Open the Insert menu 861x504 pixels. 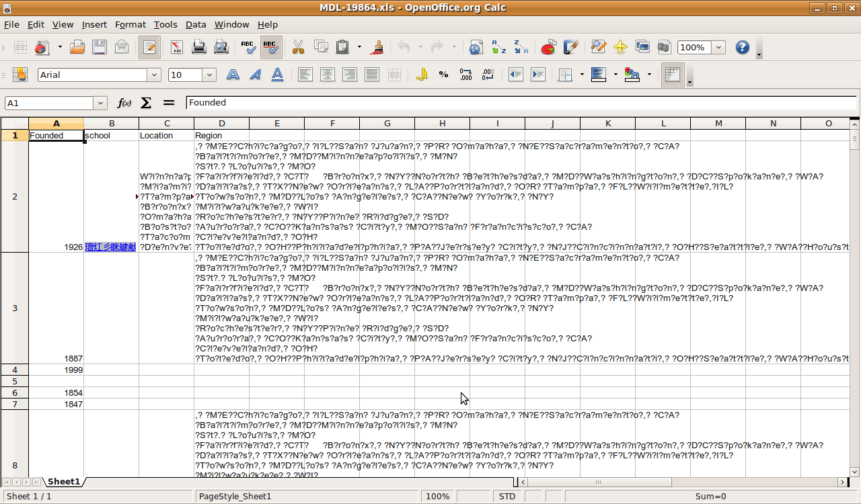pos(94,25)
